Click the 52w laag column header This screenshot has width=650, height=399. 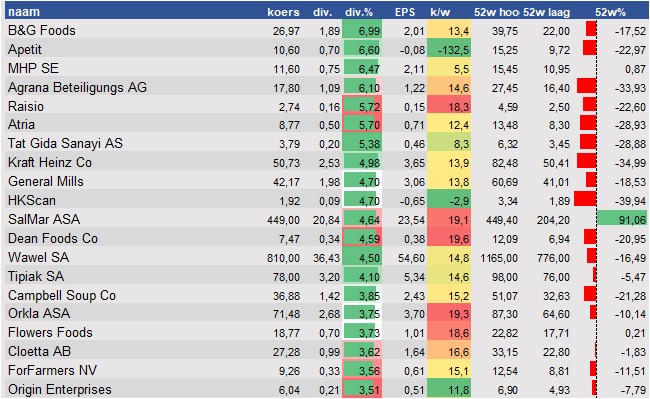pos(546,12)
